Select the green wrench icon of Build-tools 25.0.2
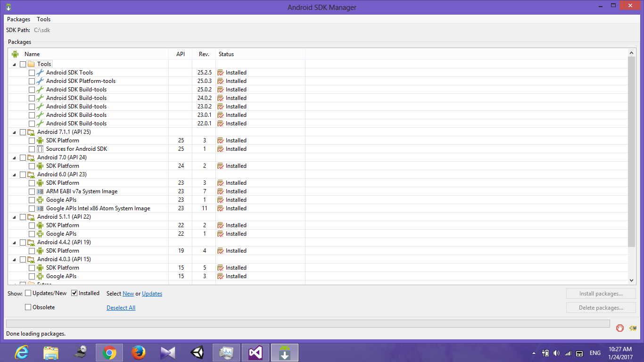 coord(40,90)
